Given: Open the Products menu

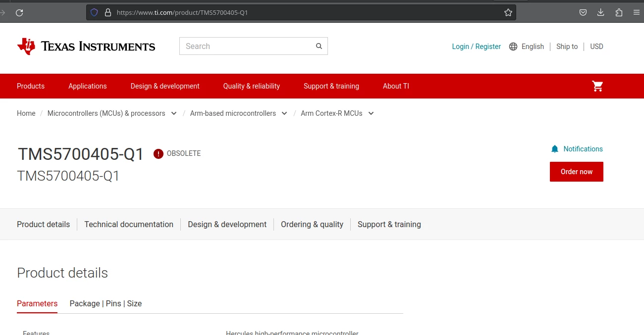Looking at the screenshot, I should click(31, 86).
